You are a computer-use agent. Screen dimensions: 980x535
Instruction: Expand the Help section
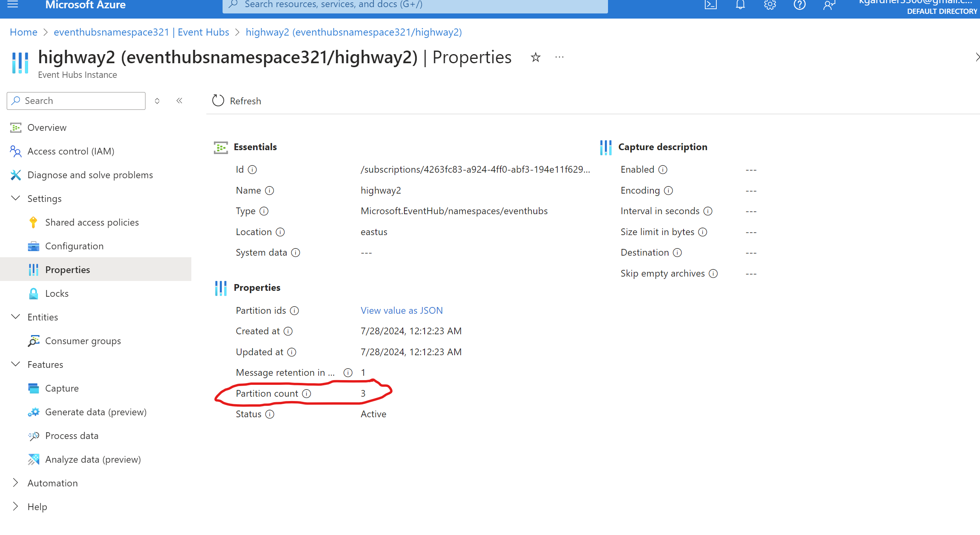[15, 507]
